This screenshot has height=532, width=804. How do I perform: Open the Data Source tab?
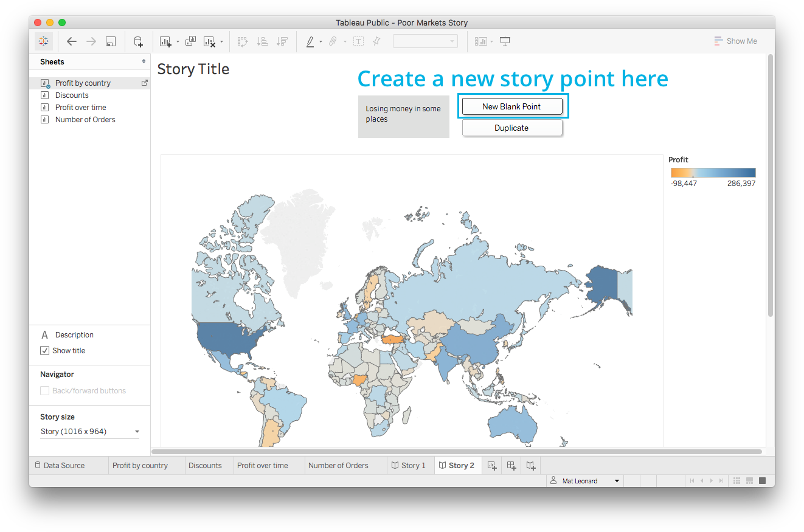click(60, 466)
